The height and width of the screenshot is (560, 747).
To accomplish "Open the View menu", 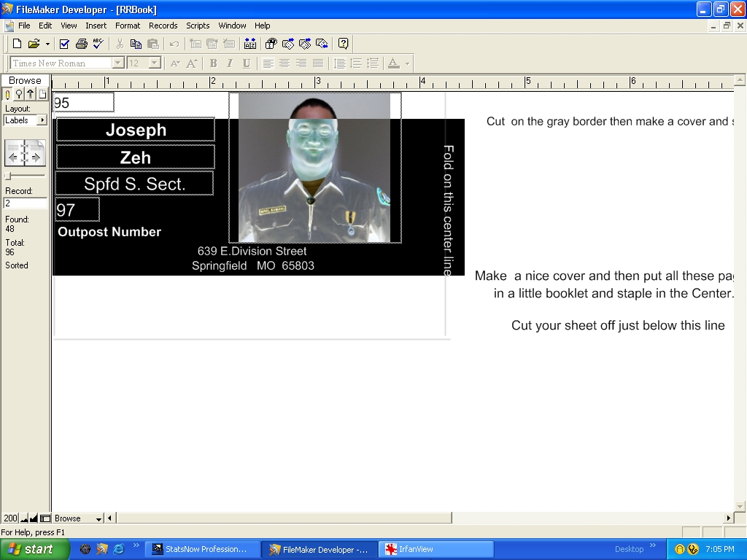I will click(69, 26).
